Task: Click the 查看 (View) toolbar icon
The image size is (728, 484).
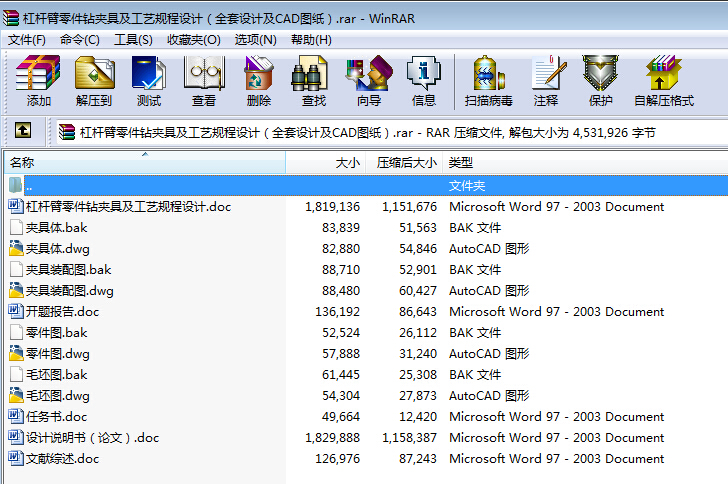Action: point(204,73)
